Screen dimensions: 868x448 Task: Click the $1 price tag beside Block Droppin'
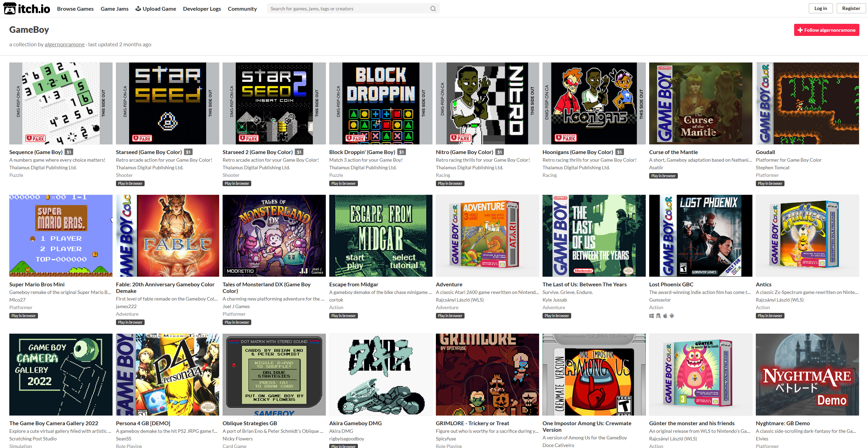(x=401, y=152)
